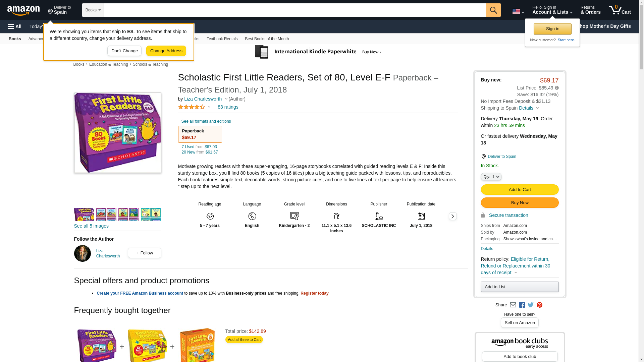Share the book on Facebook
Image resolution: width=644 pixels, height=362 pixels.
(522, 305)
